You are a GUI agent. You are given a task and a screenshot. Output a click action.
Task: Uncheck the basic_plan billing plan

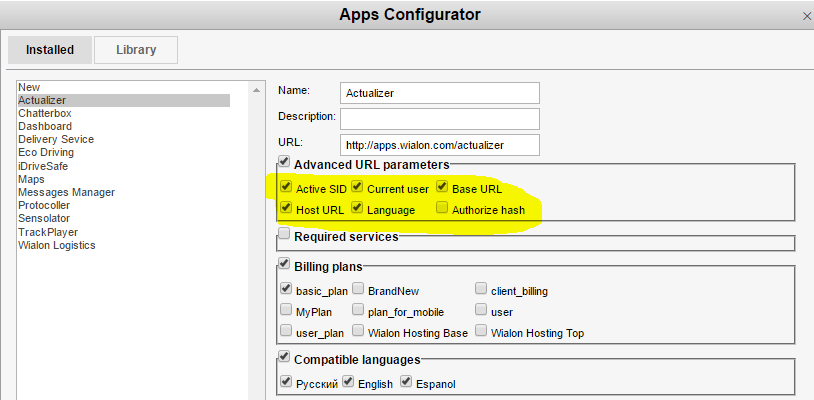(287, 289)
